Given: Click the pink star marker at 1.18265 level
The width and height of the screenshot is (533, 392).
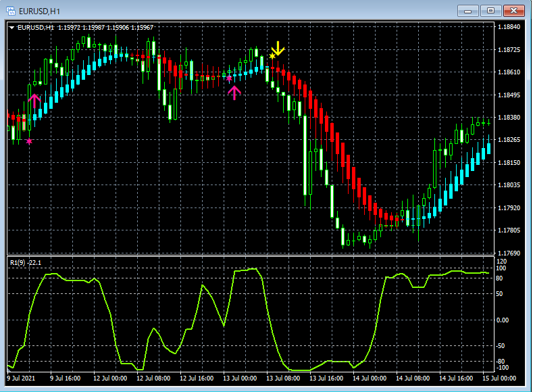Looking at the screenshot, I should [x=29, y=141].
